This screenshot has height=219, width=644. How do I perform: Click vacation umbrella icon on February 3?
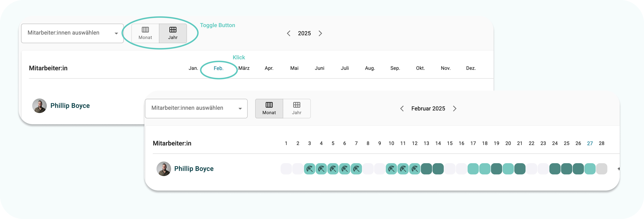(309, 169)
